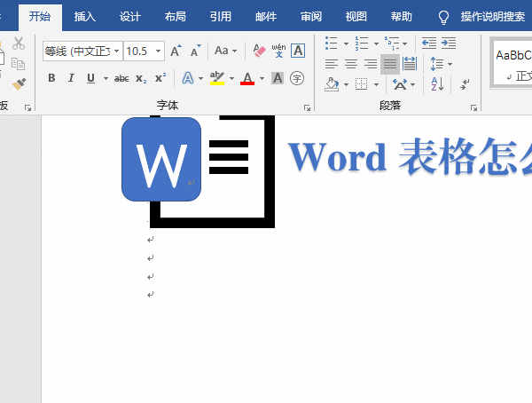Image resolution: width=532 pixels, height=403 pixels.
Task: Open the 设计 tab
Action: click(130, 17)
